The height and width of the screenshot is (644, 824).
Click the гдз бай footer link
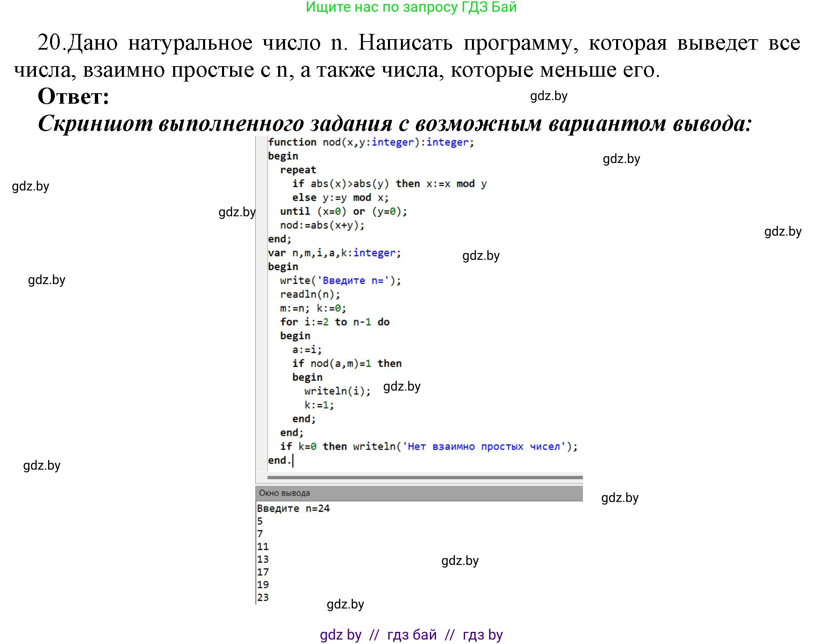[412, 634]
